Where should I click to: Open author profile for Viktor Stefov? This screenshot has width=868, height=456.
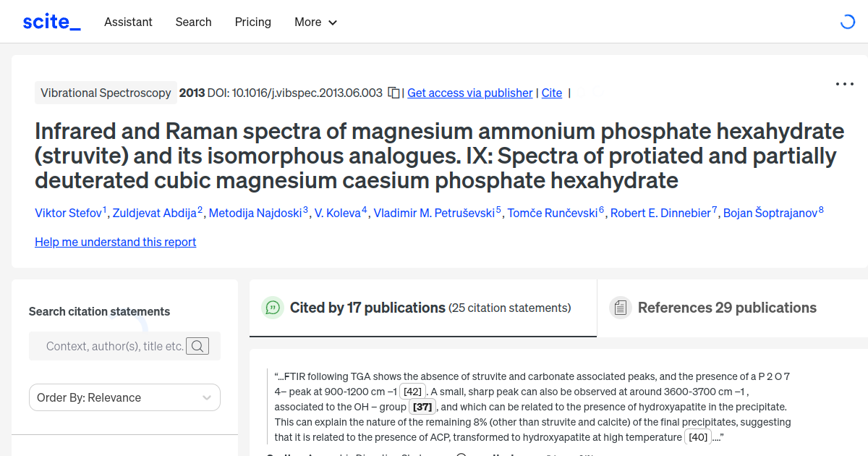pyautogui.click(x=69, y=213)
